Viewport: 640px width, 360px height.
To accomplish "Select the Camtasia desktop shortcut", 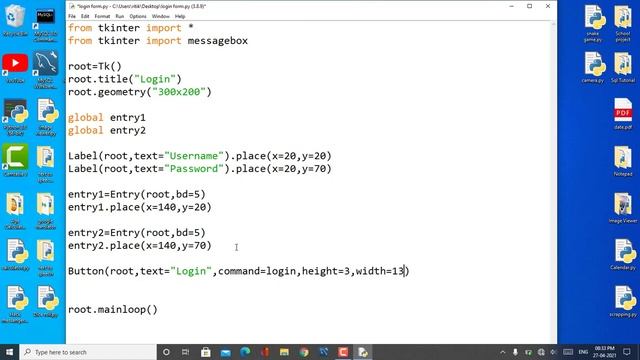I will click(15, 160).
